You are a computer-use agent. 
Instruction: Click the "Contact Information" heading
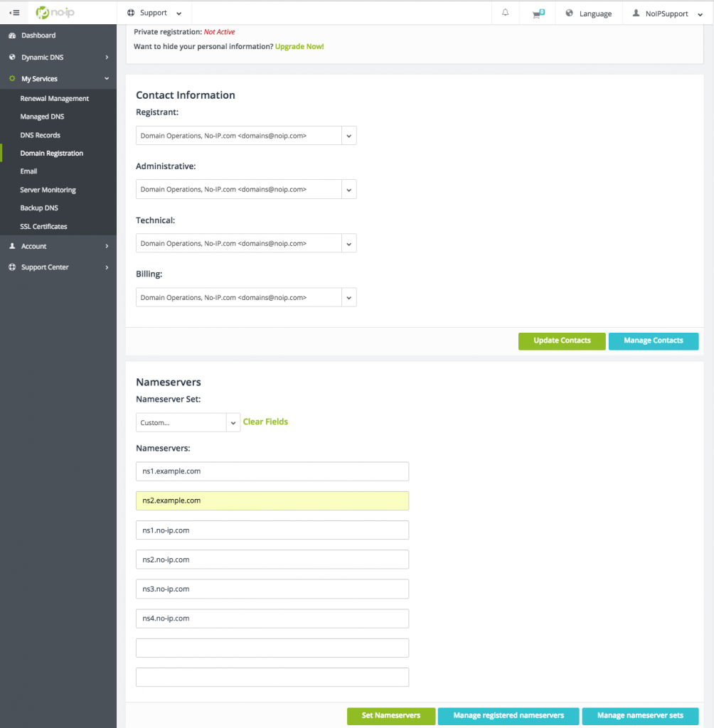tap(186, 95)
